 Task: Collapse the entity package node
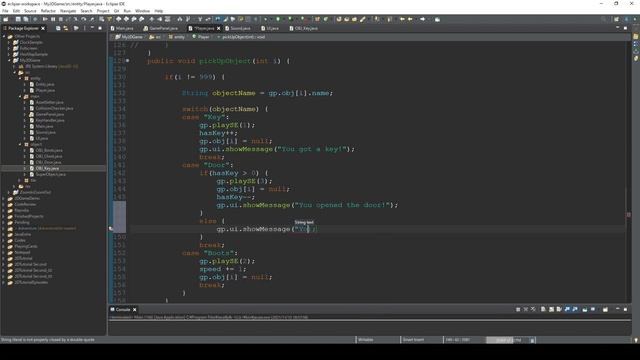(20, 78)
